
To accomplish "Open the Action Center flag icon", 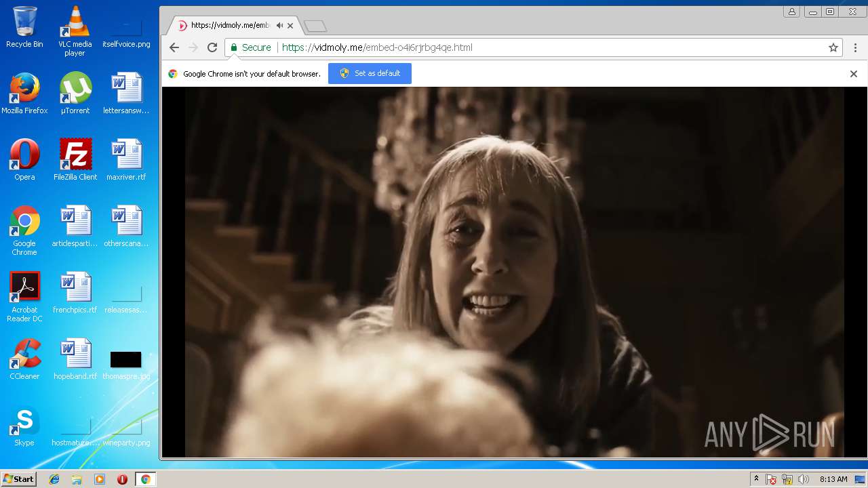I will click(771, 479).
